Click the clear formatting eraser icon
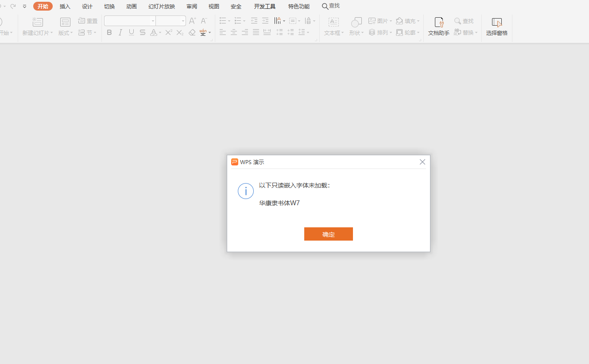The image size is (589, 364). tap(192, 32)
